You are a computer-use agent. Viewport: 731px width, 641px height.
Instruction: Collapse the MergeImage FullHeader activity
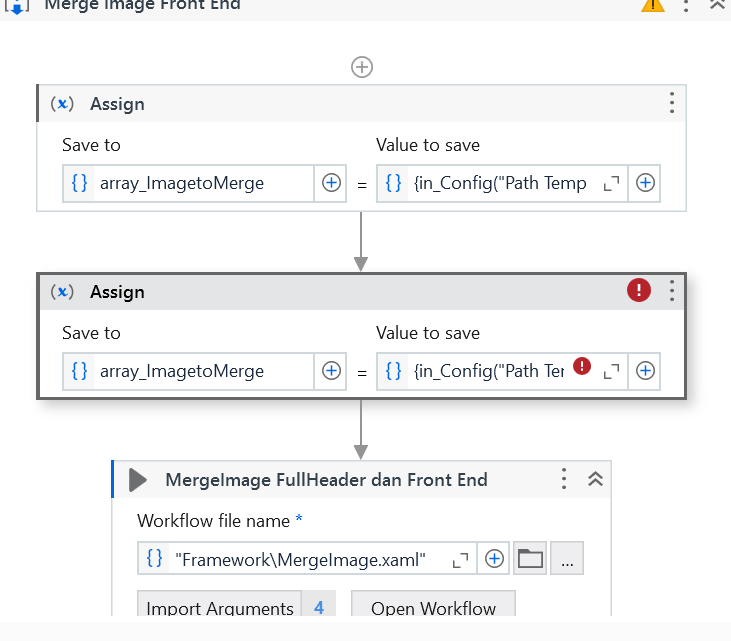595,479
